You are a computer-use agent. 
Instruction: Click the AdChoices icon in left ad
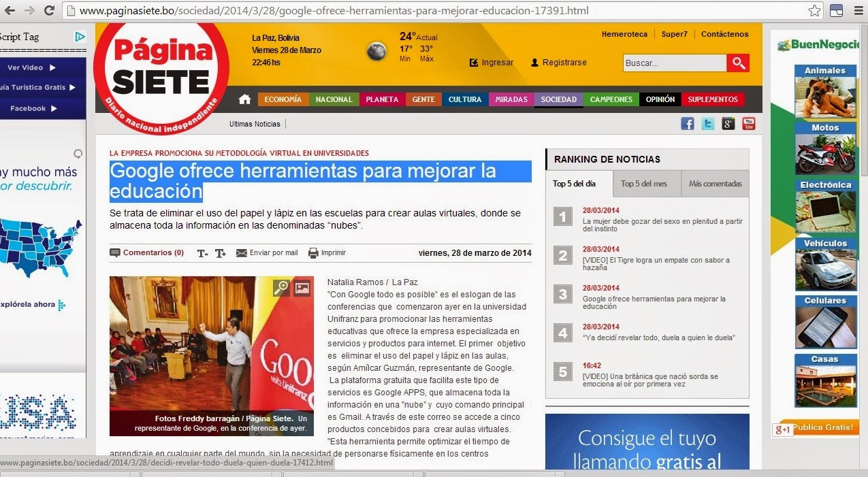click(x=80, y=37)
